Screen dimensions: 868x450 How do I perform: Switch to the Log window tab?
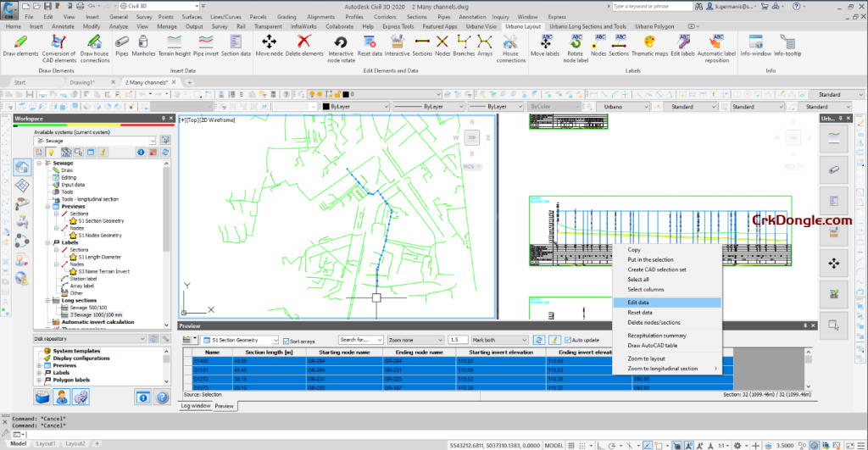196,406
